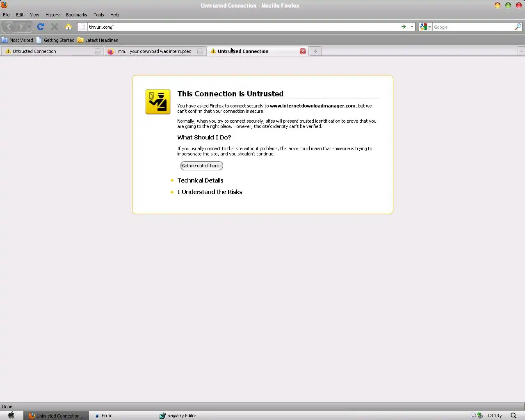The height and width of the screenshot is (420, 525).
Task: Maximize the window with green button
Action: pos(508,5)
